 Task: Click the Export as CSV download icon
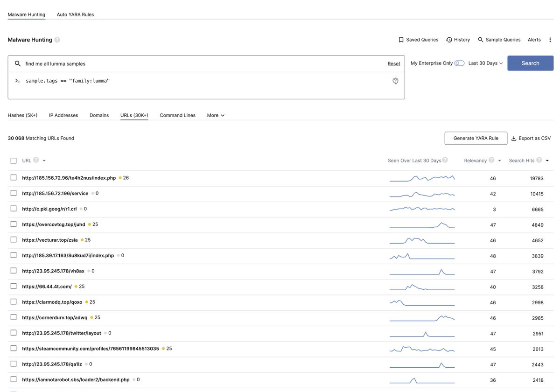(514, 138)
